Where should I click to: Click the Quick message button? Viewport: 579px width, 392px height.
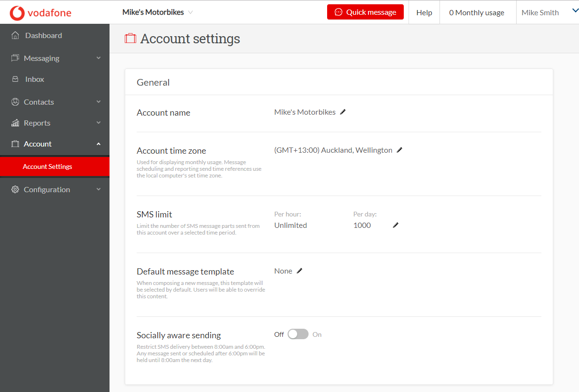point(365,12)
